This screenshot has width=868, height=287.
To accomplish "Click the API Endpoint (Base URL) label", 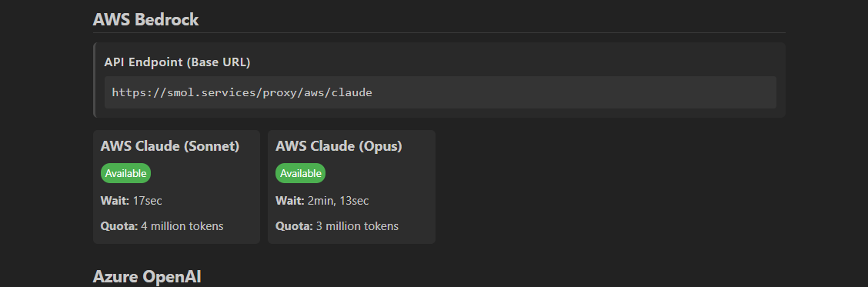I will pos(177,62).
